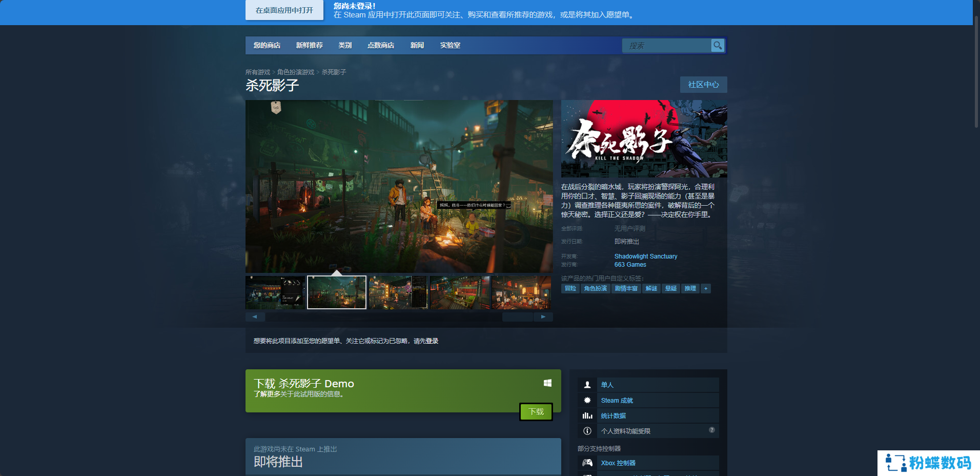Click the main game screenshot

click(x=399, y=186)
